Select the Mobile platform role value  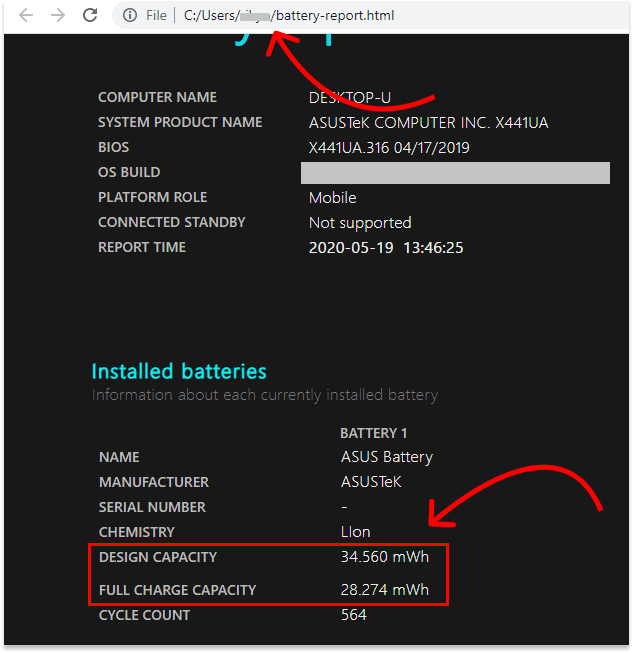coord(333,198)
